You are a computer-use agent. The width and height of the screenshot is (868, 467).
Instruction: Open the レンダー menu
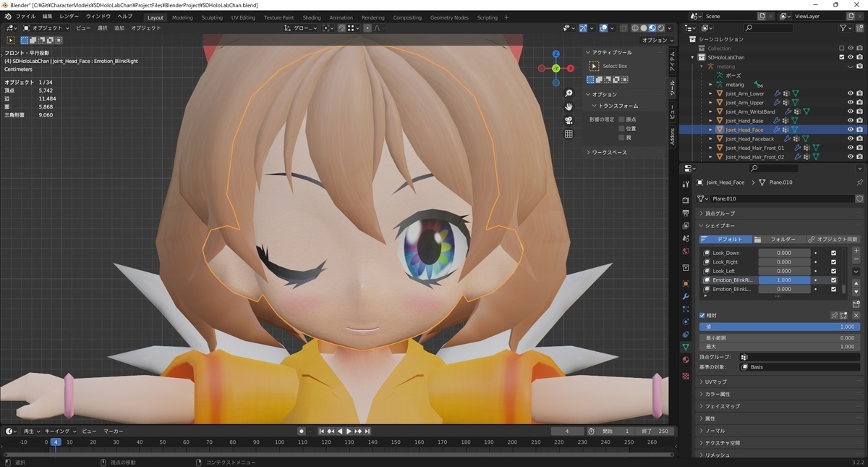pos(69,17)
